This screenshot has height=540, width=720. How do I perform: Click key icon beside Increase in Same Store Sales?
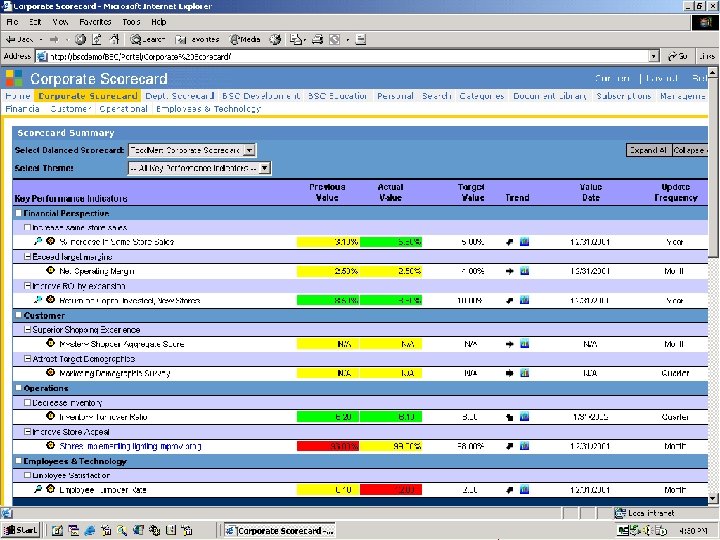click(37, 242)
